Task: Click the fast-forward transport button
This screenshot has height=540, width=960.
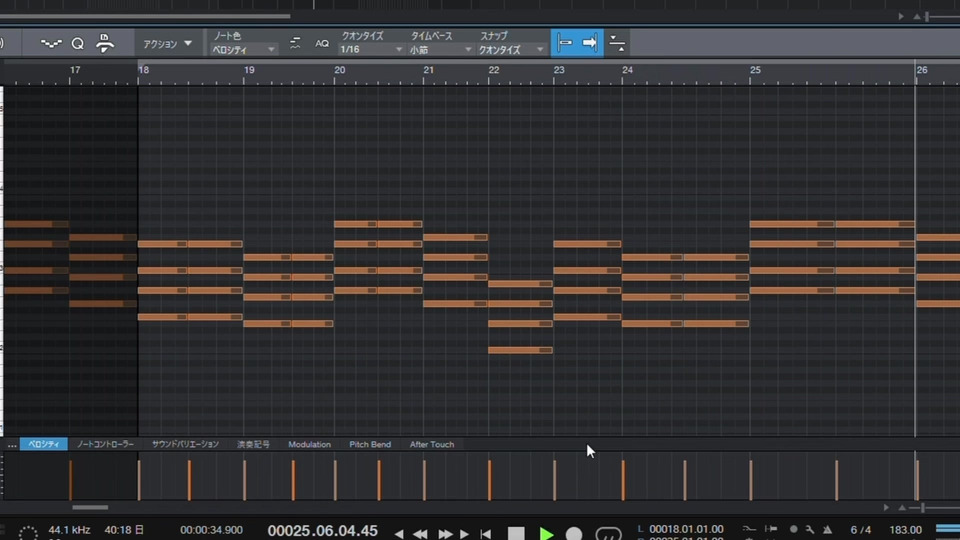Action: pyautogui.click(x=445, y=534)
